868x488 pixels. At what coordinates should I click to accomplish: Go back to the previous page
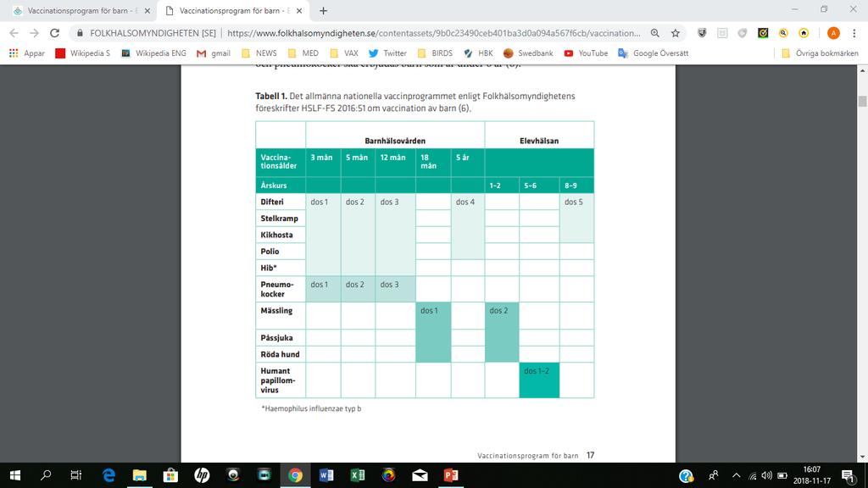(x=14, y=33)
